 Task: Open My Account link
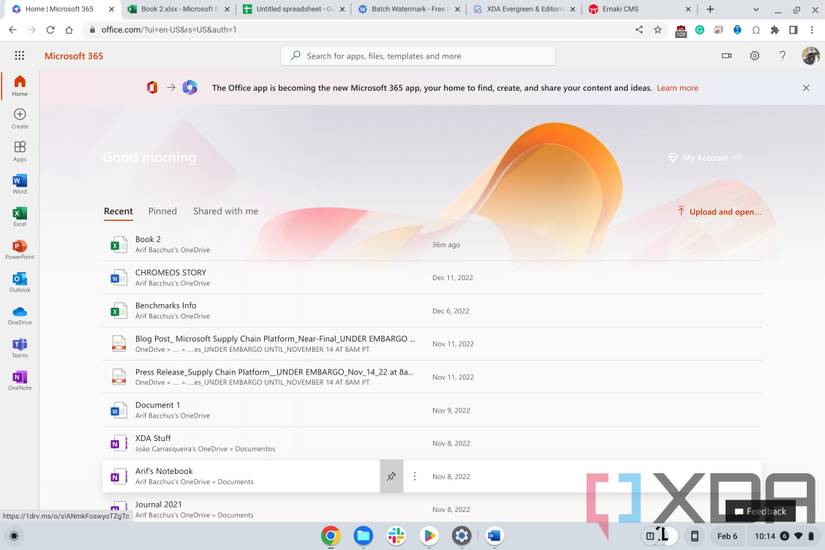tap(705, 157)
